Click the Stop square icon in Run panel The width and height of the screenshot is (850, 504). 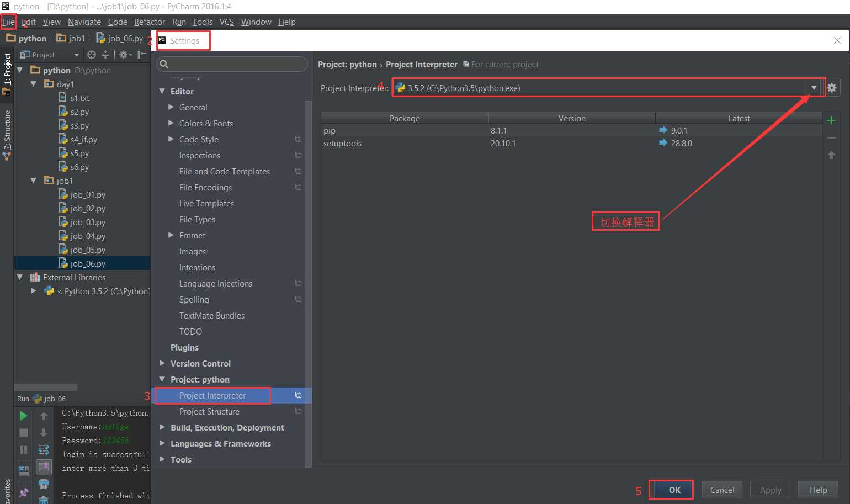pos(24,433)
